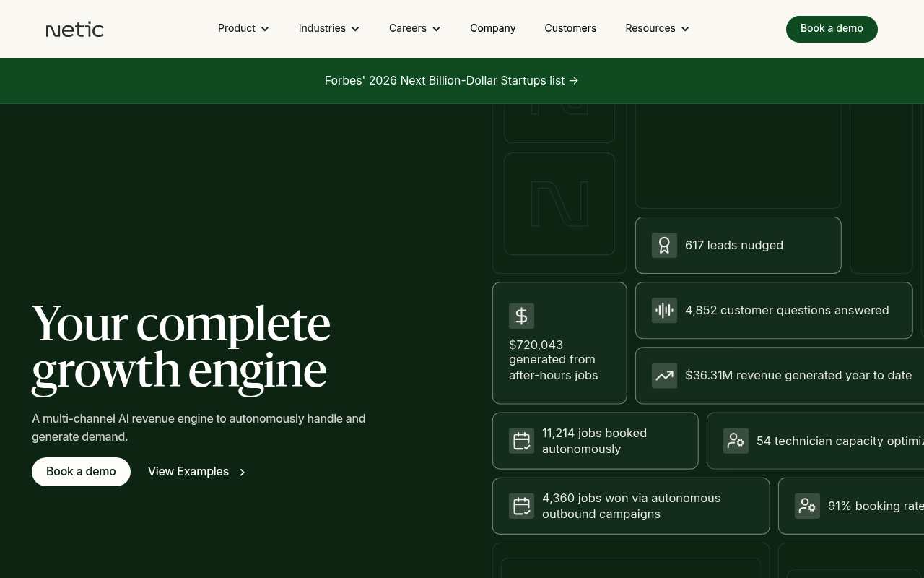The height and width of the screenshot is (578, 924).
Task: Click Book a demo in header
Action: point(832,29)
